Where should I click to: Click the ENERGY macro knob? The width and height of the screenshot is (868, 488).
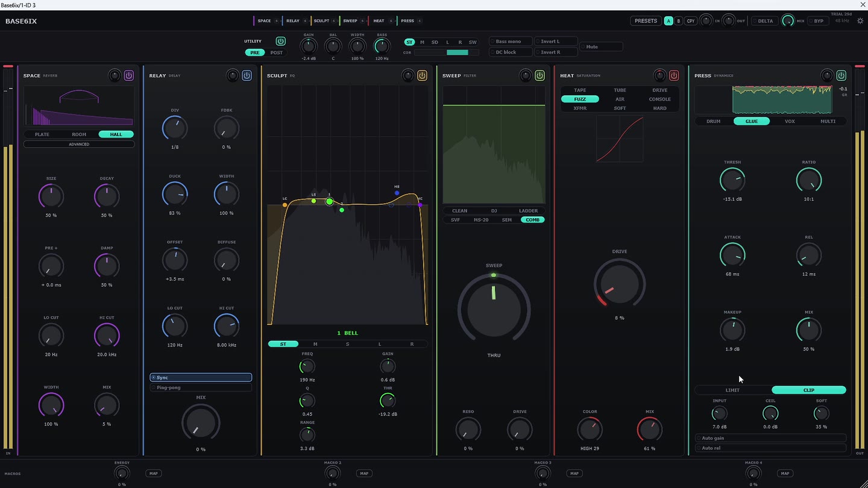122,473
